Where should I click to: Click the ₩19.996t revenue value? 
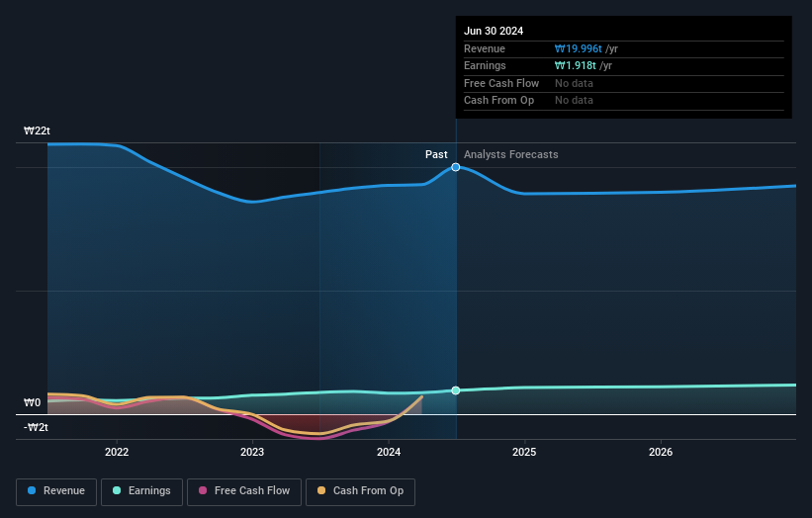[578, 48]
